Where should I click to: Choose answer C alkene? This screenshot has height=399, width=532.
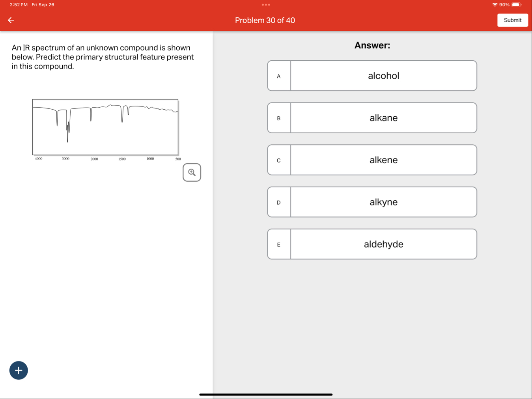point(372,160)
